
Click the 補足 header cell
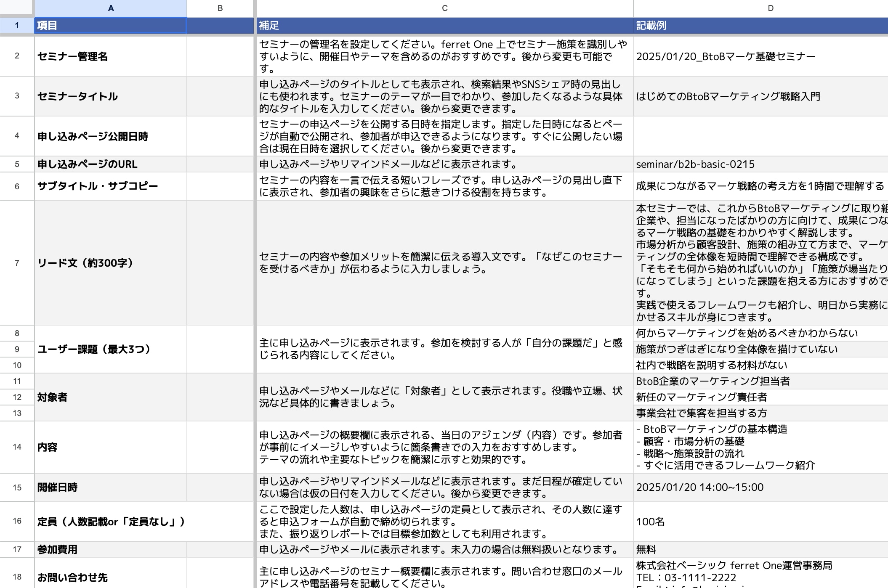(444, 25)
